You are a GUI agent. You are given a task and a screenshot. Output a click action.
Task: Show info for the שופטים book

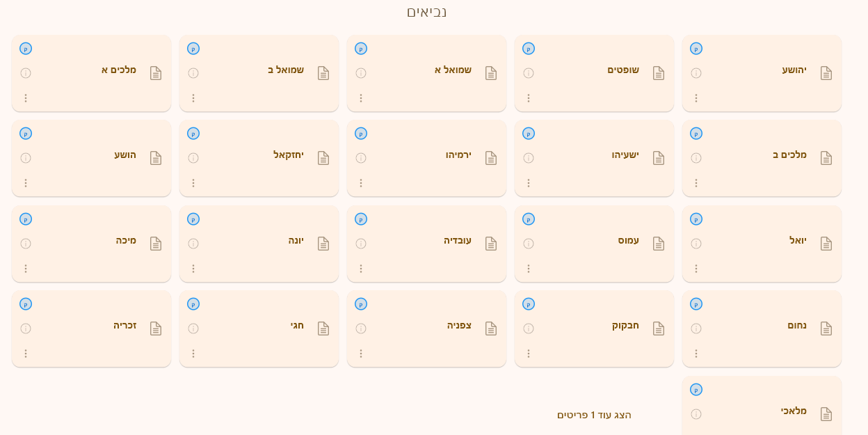(x=529, y=73)
